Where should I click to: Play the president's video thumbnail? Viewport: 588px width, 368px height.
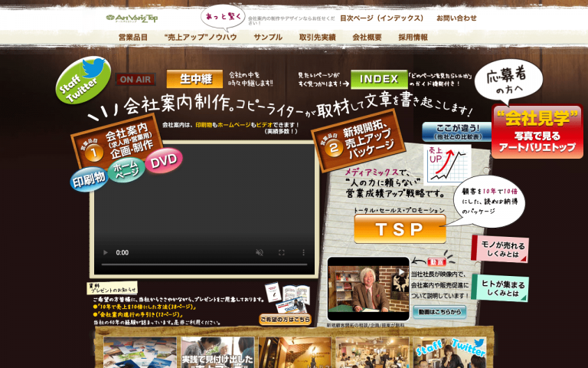(368, 288)
